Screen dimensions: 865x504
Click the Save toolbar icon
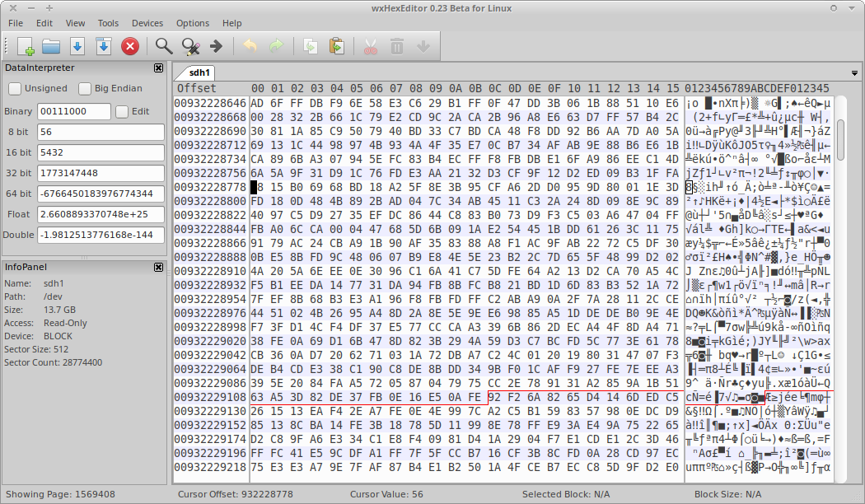coord(77,46)
